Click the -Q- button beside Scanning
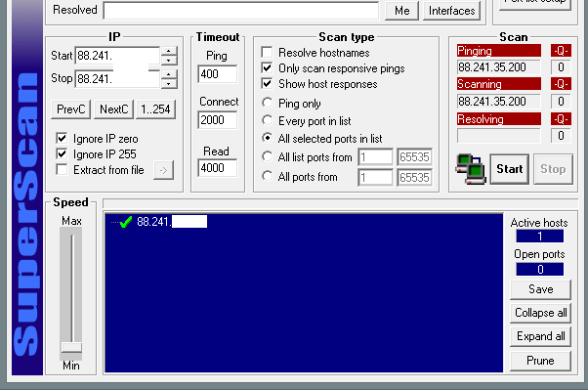 (x=561, y=84)
